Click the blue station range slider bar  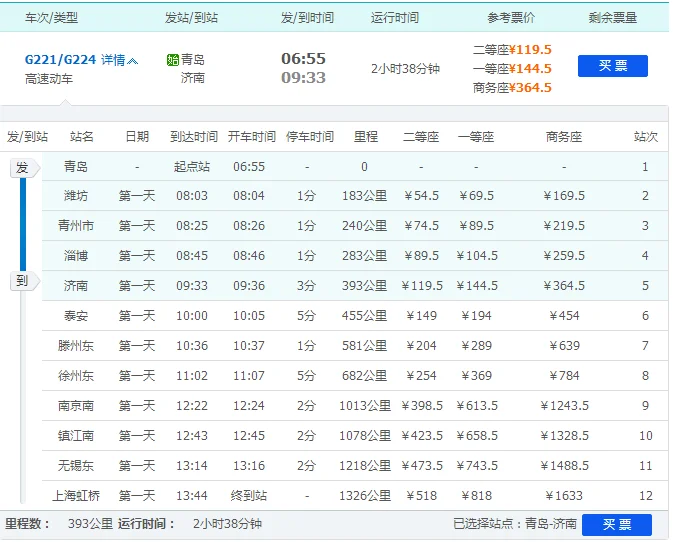click(22, 225)
